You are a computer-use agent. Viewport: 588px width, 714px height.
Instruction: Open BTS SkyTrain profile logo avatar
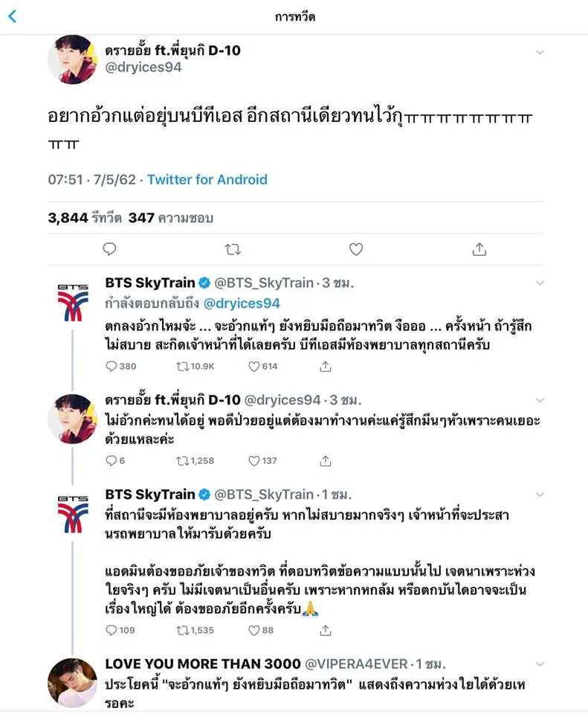73,302
